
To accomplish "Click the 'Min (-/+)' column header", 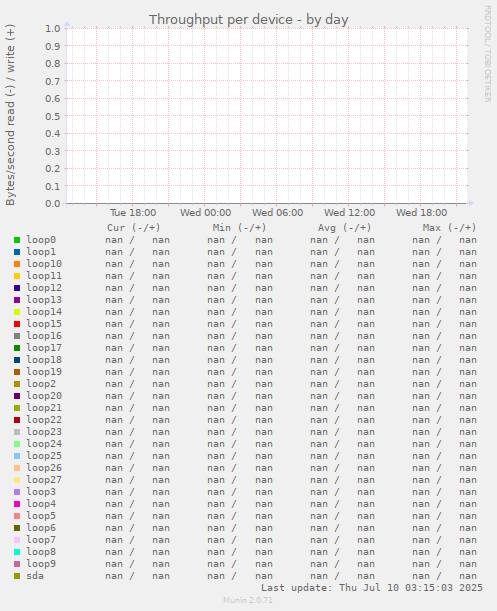I will (x=239, y=228).
